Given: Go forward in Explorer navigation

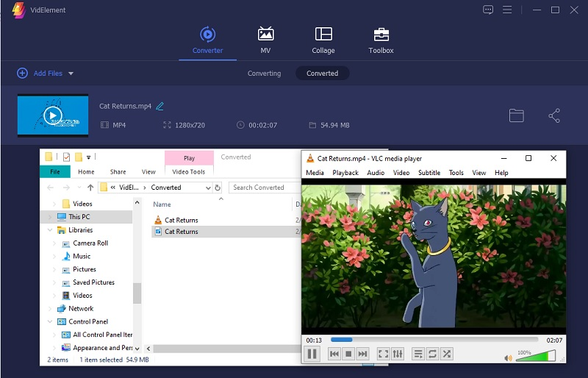Looking at the screenshot, I should 66,188.
